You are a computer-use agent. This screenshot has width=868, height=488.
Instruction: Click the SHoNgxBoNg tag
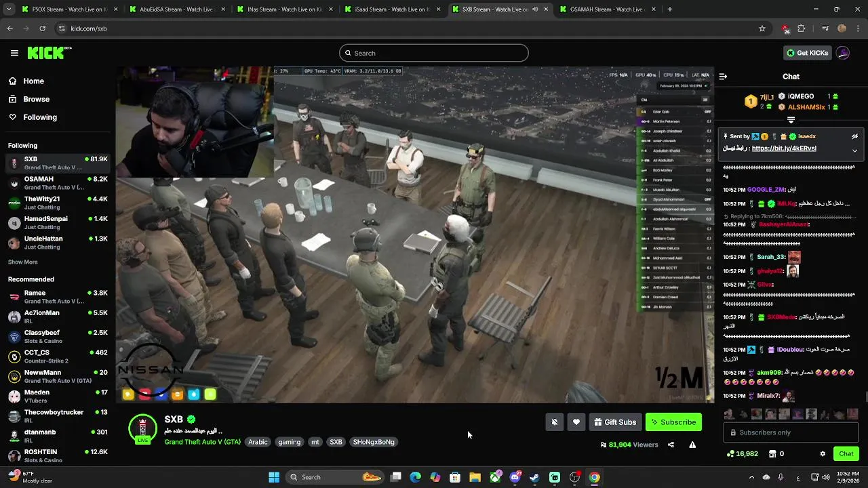click(x=374, y=442)
